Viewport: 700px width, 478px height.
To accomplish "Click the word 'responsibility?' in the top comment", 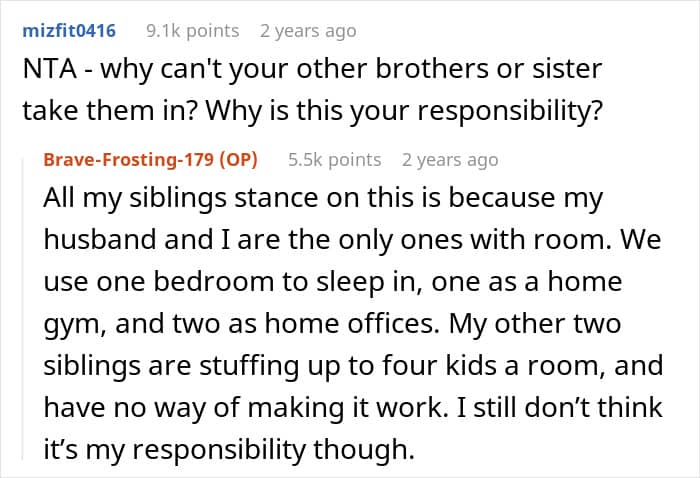I will tap(510, 111).
